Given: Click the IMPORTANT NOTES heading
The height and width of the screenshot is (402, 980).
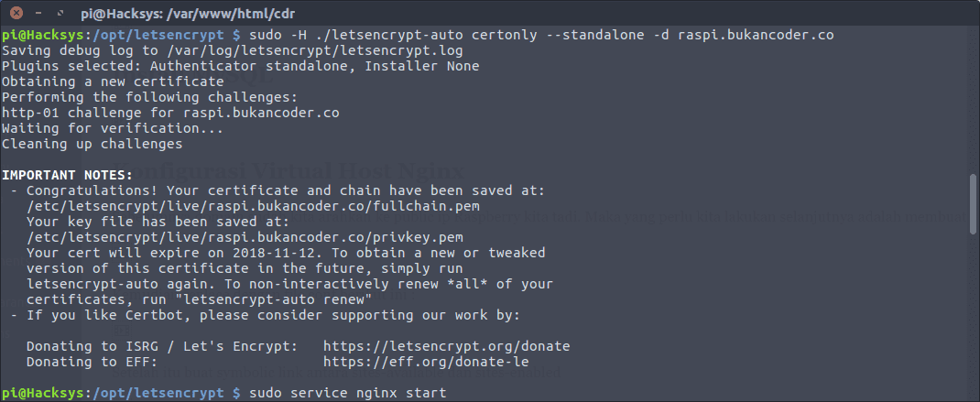Looking at the screenshot, I should (67, 175).
